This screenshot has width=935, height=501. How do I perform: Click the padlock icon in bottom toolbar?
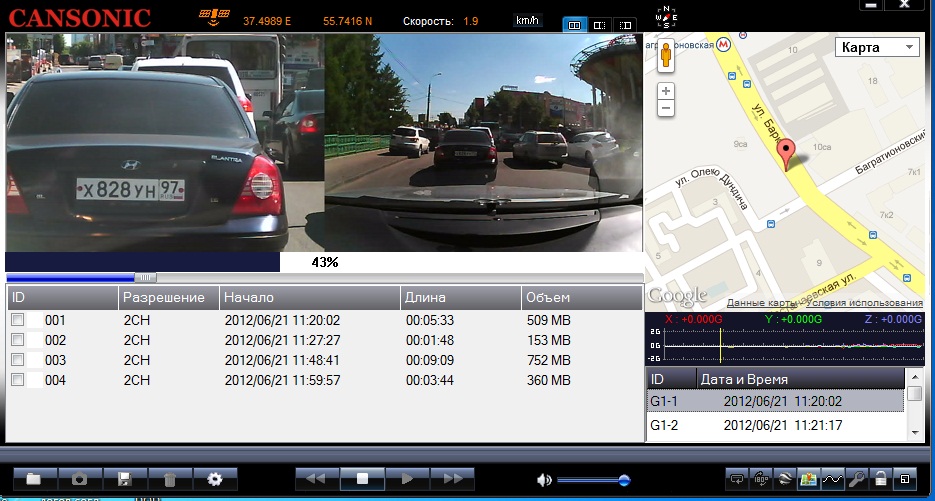point(882,479)
